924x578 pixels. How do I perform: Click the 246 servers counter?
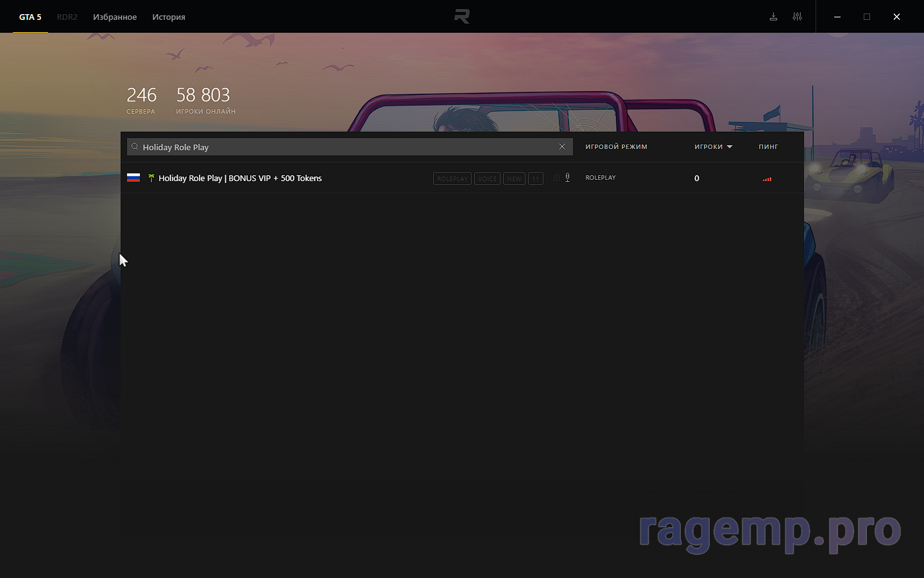click(141, 100)
